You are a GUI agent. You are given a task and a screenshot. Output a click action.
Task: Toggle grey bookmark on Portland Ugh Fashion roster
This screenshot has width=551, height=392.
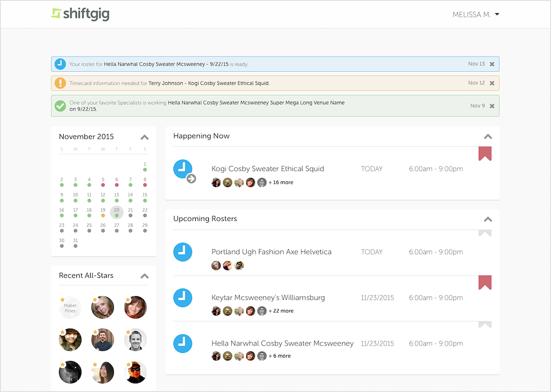coord(485,233)
